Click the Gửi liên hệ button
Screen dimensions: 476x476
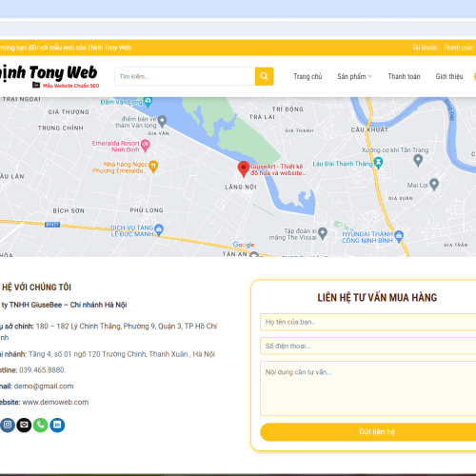368,432
